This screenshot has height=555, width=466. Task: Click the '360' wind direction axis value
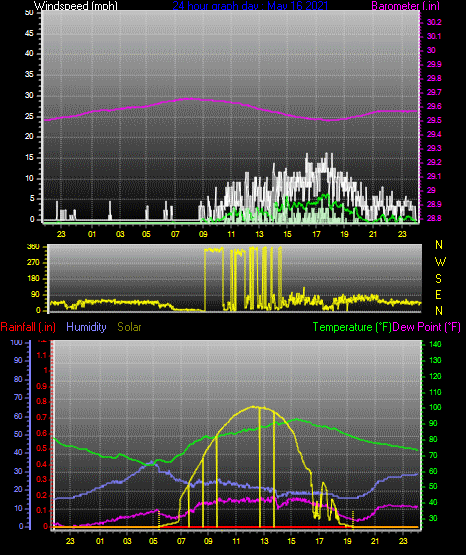[33, 247]
